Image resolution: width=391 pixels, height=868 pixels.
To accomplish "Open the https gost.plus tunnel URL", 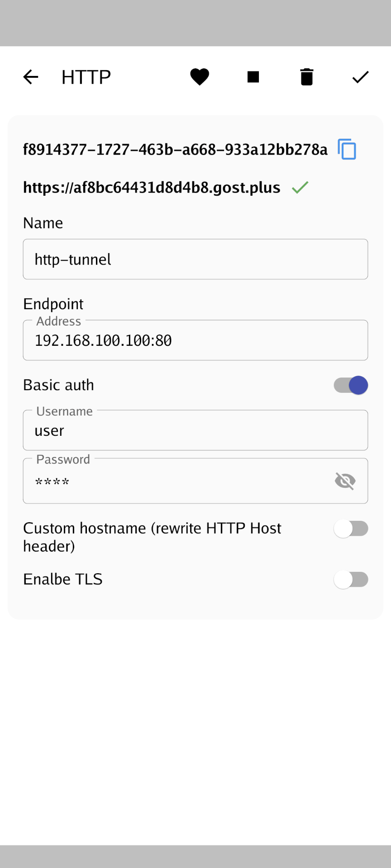I will [152, 187].
